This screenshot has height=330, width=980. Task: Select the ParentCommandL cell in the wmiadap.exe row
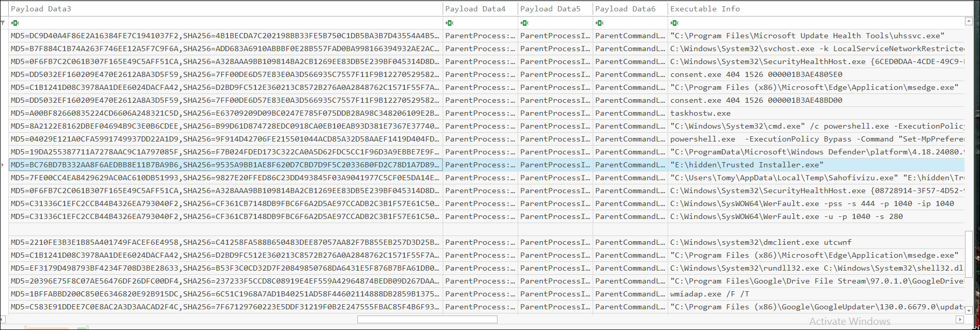[x=630, y=294]
